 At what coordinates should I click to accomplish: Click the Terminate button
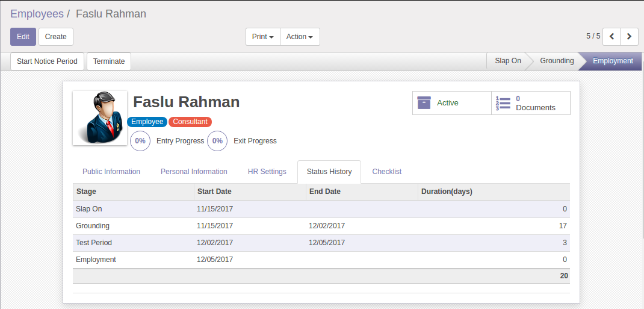tap(109, 61)
